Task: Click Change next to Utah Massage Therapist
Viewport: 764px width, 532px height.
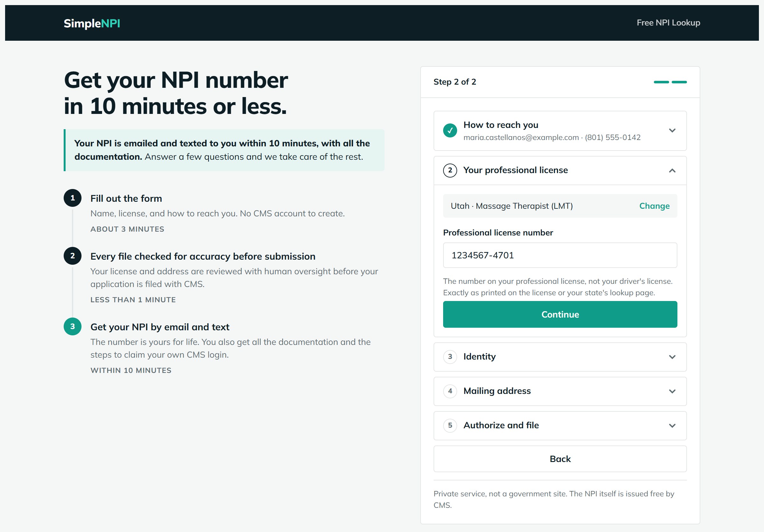Action: click(654, 206)
